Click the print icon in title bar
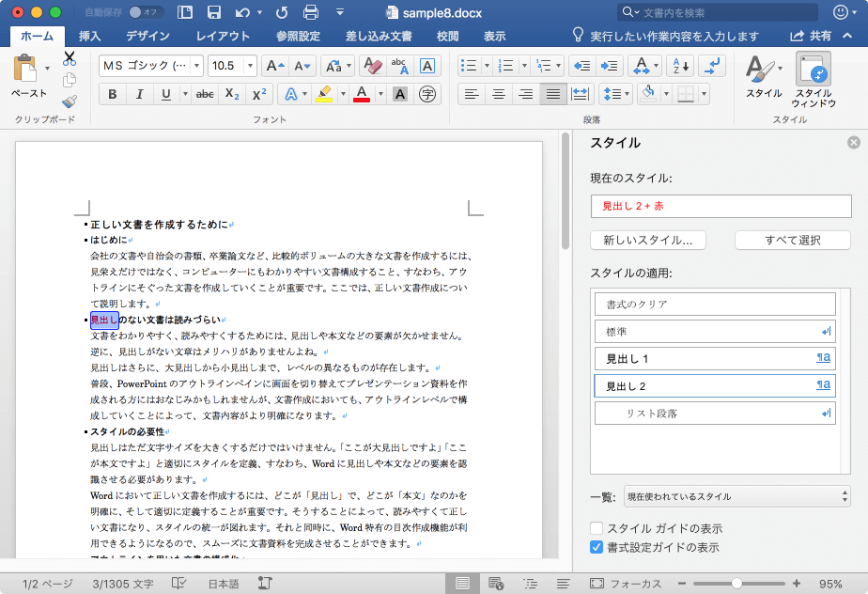This screenshot has height=594, width=868. click(x=312, y=12)
